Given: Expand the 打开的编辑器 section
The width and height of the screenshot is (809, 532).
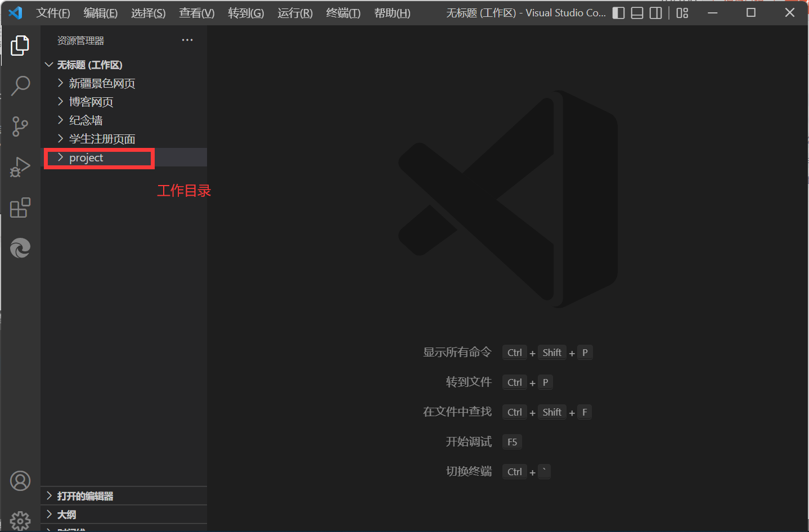Looking at the screenshot, I should pos(124,496).
